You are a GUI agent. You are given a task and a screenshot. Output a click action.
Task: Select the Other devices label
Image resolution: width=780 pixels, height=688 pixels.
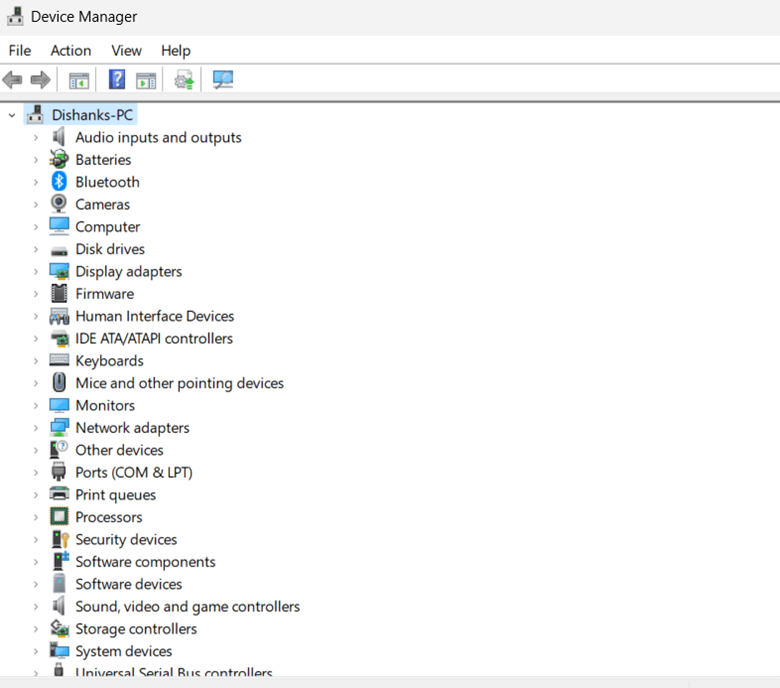point(119,450)
